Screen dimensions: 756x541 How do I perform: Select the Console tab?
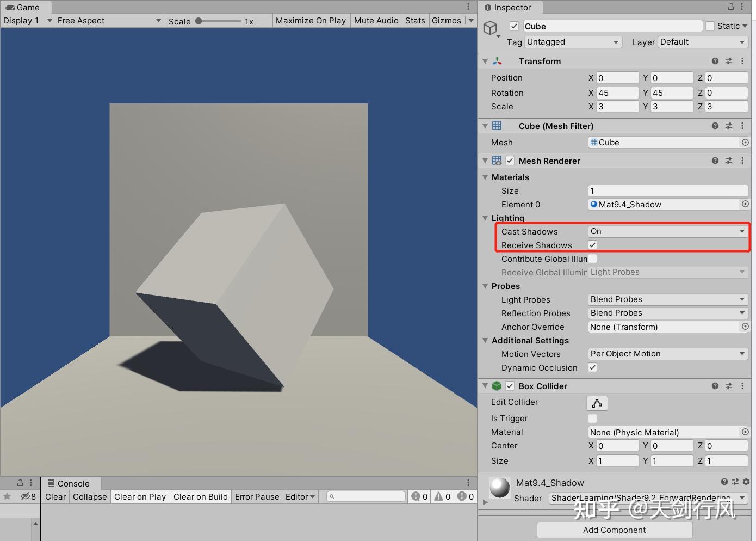click(x=71, y=483)
